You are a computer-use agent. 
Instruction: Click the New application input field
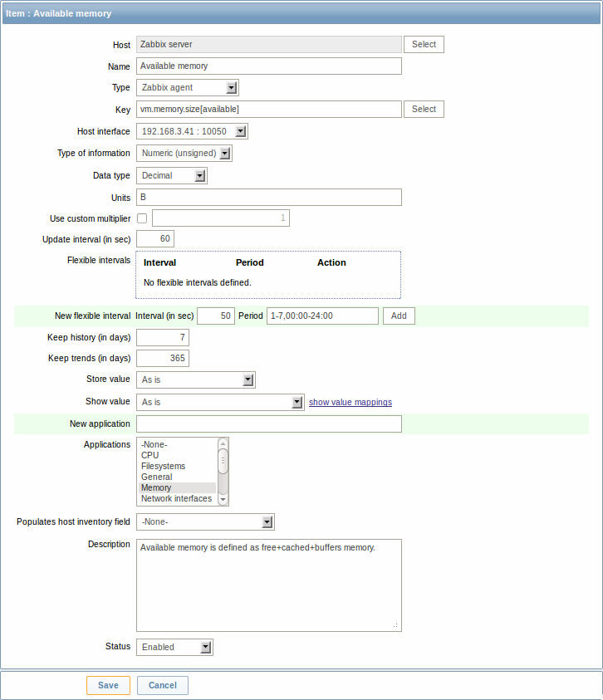click(x=268, y=423)
